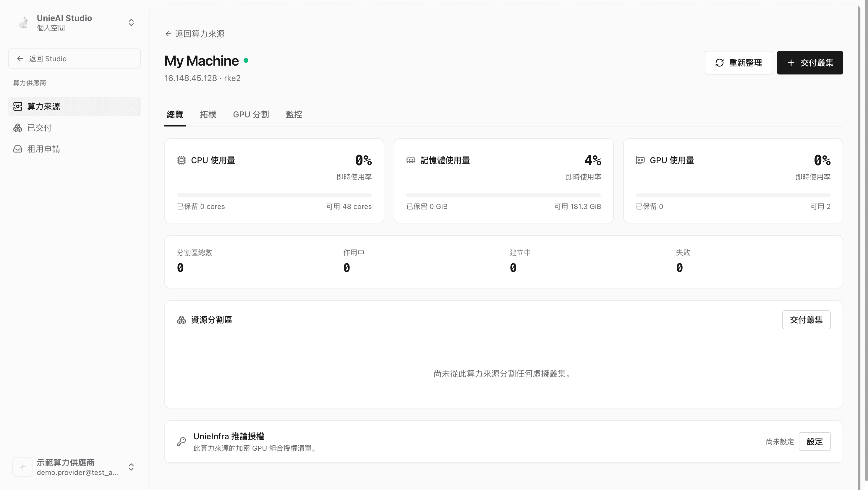Click the 已交付 cluster icon
Viewport: 868px width, 490px height.
[x=18, y=128]
